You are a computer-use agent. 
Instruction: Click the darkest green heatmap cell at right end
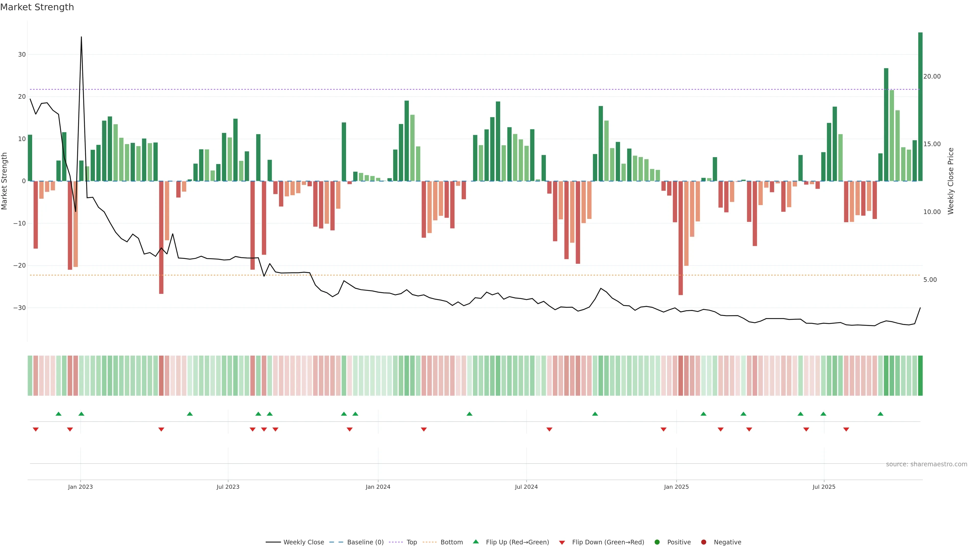pyautogui.click(x=920, y=376)
